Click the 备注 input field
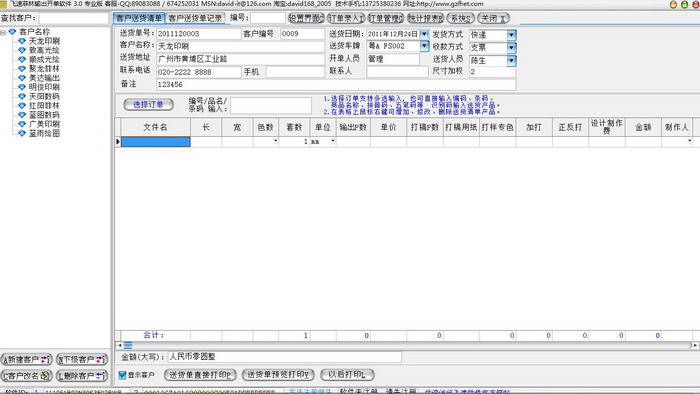Screen dimensions: 700x394 (x=336, y=84)
